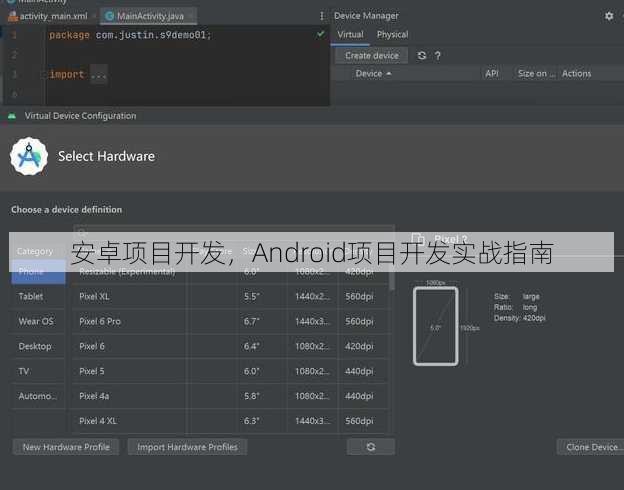Click the 1440x3... resolution of Pixel 4 XL
The image size is (624, 490).
click(312, 421)
